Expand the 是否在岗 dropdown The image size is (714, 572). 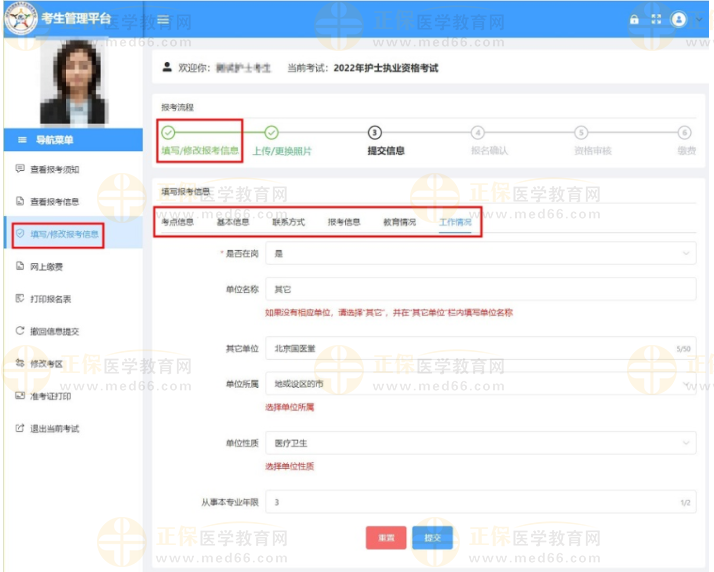coord(481,254)
